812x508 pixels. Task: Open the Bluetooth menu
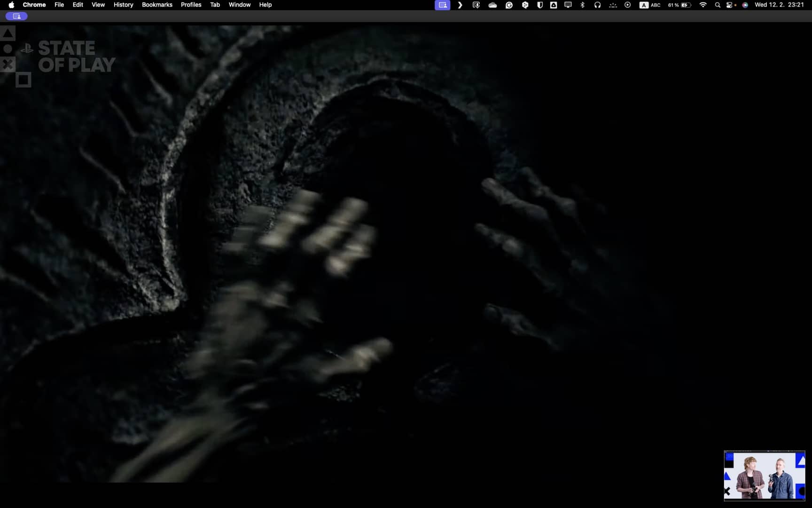coord(583,5)
